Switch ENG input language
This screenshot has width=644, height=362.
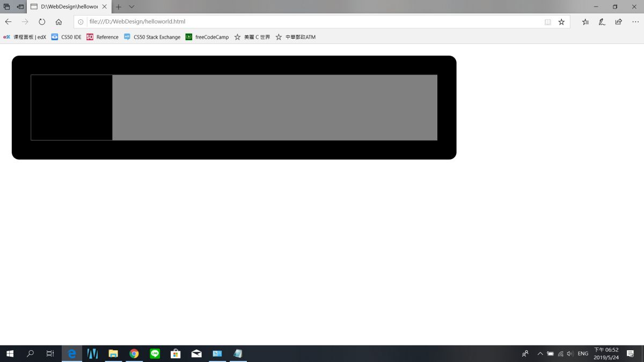click(x=583, y=353)
